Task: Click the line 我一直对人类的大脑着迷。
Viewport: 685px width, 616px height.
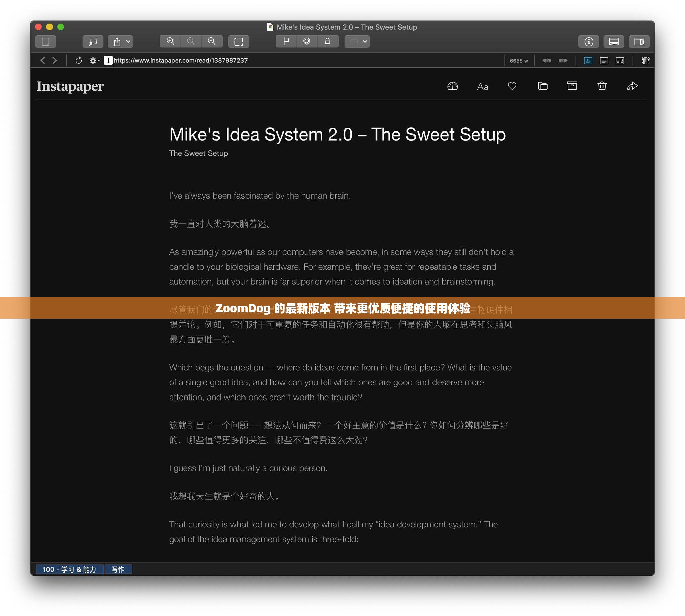Action: (x=221, y=224)
